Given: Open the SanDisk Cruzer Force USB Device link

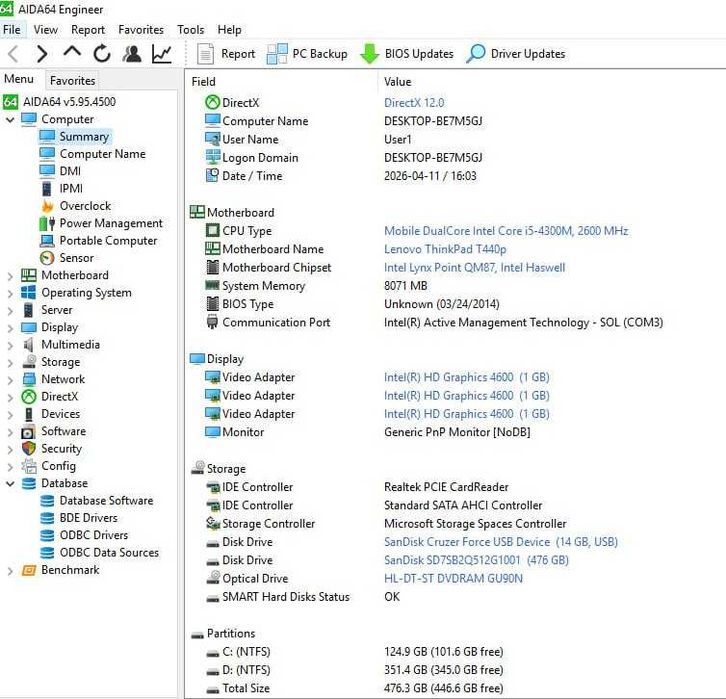Looking at the screenshot, I should pos(501,542).
